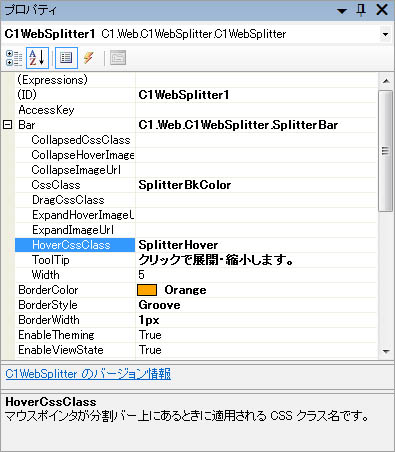
Task: Select the ExpandImageUrl property
Action: click(x=73, y=230)
